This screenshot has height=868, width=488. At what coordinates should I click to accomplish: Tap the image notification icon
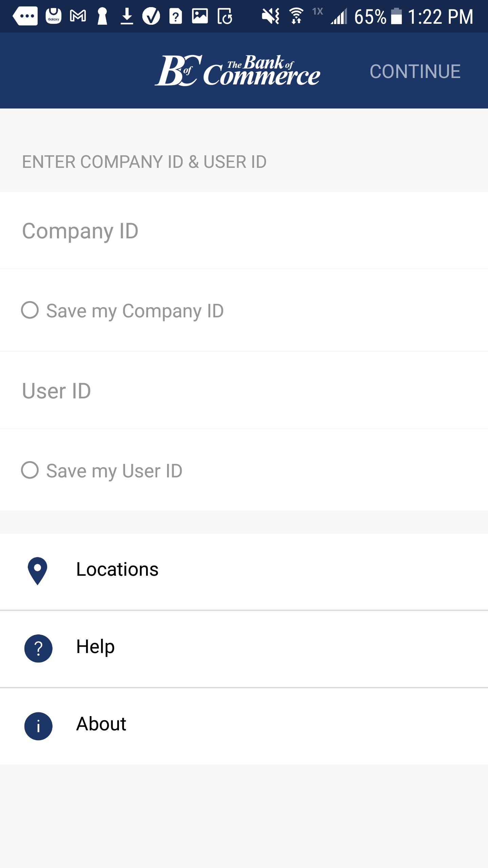tap(200, 16)
